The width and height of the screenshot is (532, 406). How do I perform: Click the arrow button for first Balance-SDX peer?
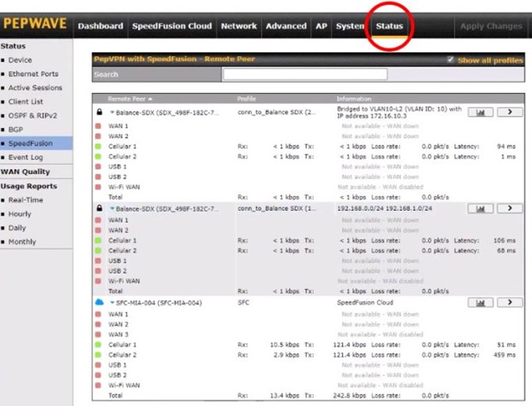pos(509,112)
